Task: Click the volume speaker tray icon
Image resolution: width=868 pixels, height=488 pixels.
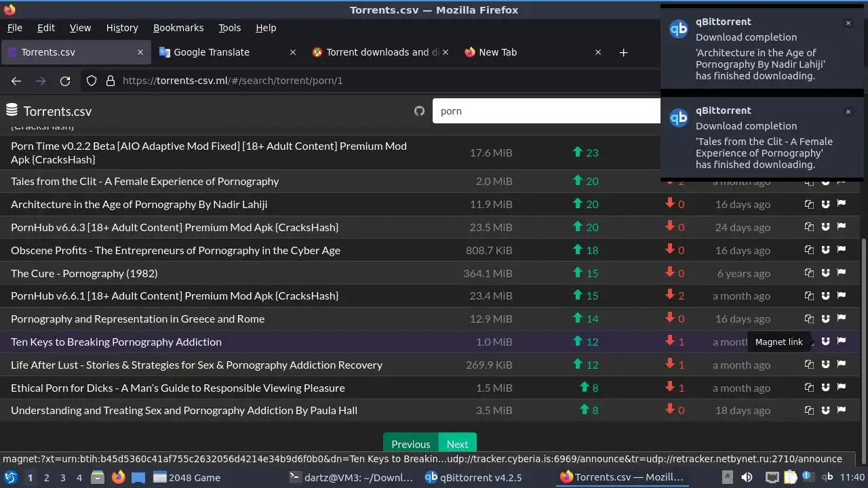Action: 747,477
